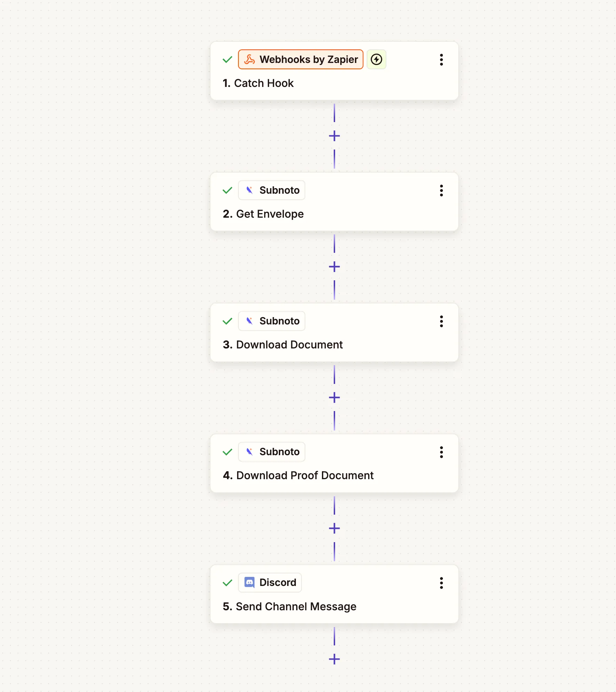Select the Subnoto icon on Download Proof Document

pyautogui.click(x=250, y=451)
